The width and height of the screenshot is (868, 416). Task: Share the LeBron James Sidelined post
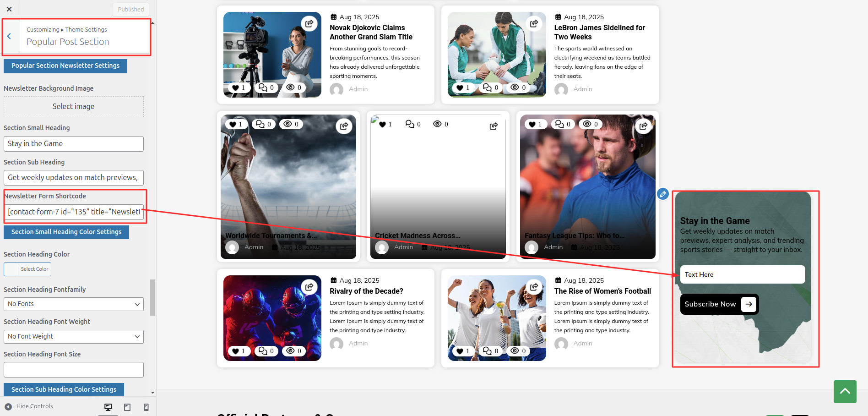click(x=534, y=23)
